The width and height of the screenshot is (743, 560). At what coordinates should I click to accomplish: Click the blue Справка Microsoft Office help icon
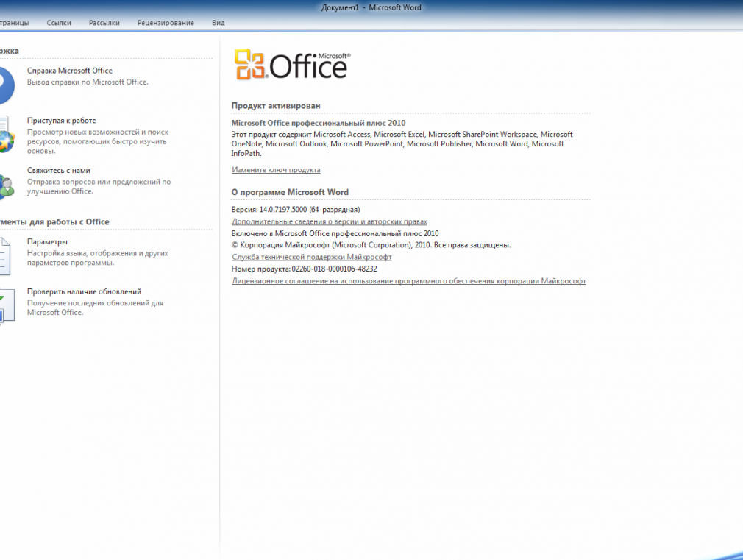click(7, 85)
